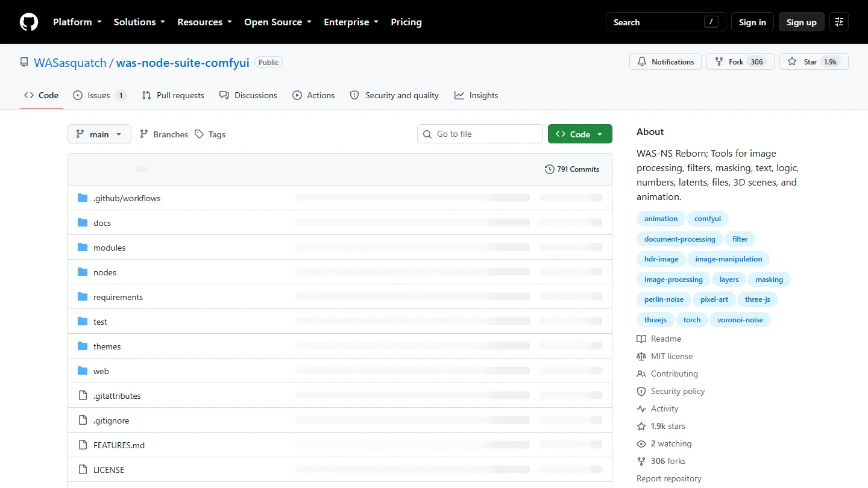868x488 pixels.
Task: View Tags link
Action: pos(210,134)
